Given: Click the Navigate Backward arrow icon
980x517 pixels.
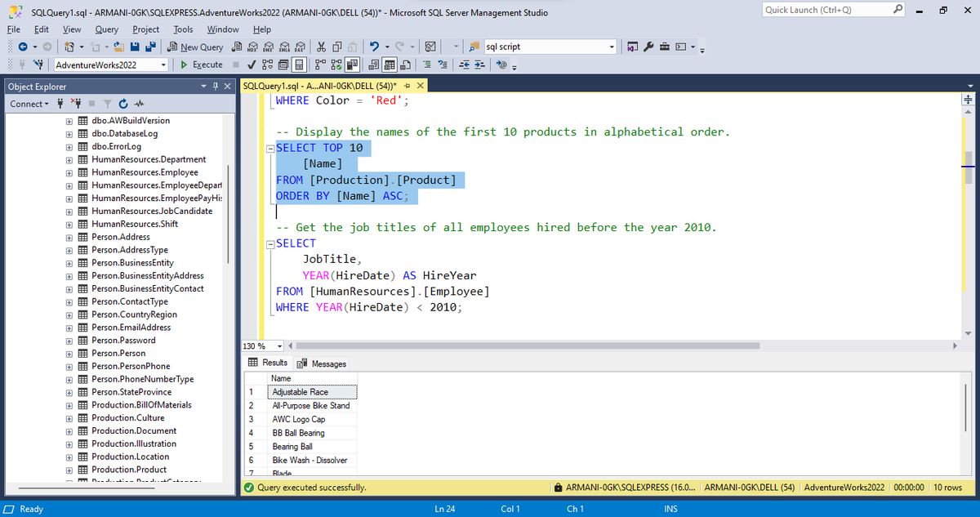Looking at the screenshot, I should coord(23,47).
